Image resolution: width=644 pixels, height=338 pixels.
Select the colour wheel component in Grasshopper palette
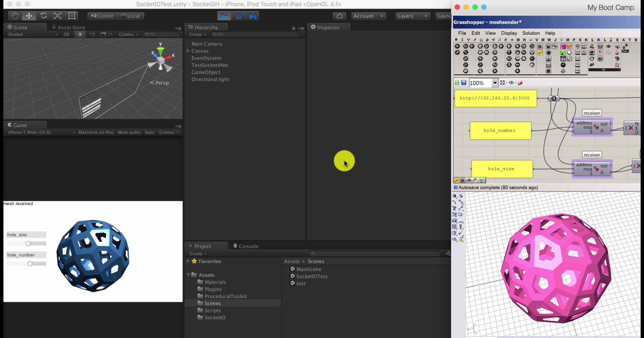[569, 53]
